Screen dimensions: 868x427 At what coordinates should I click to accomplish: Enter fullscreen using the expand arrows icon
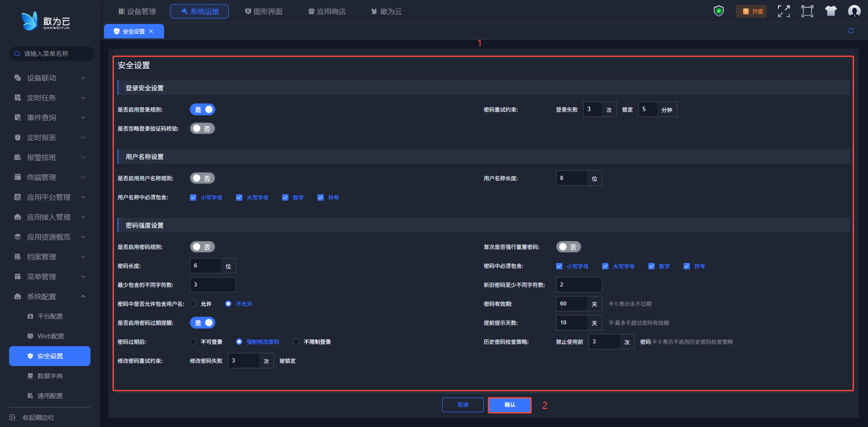(783, 11)
